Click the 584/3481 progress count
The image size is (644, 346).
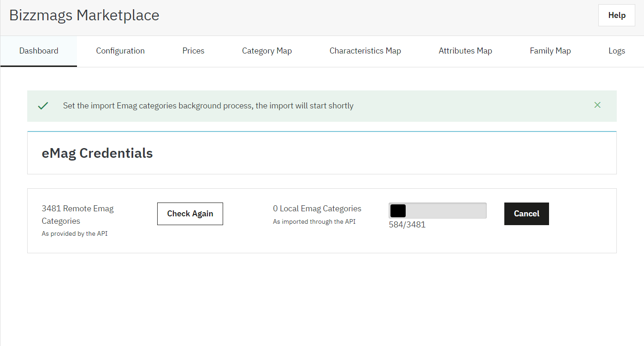point(407,225)
